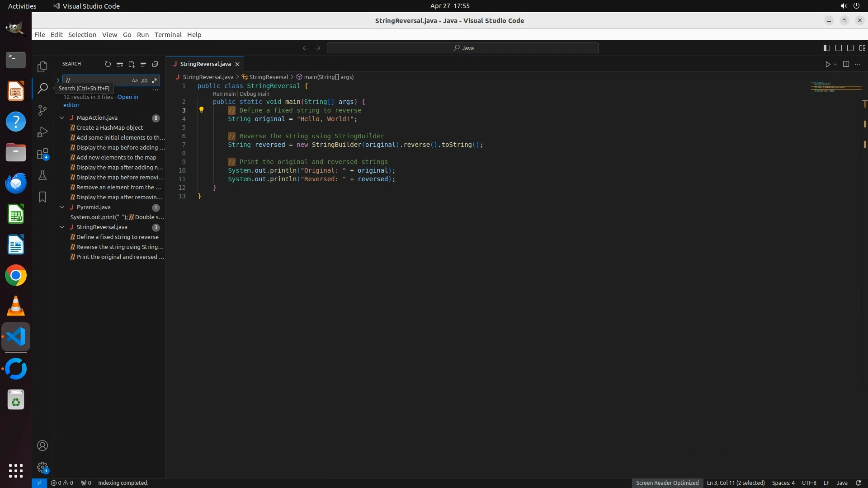Collapse Pyramid.java results group

62,207
